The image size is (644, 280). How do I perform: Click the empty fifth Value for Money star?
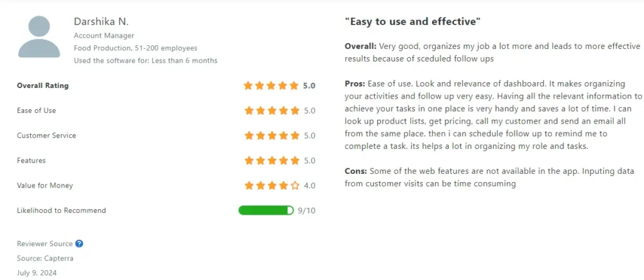[294, 186]
